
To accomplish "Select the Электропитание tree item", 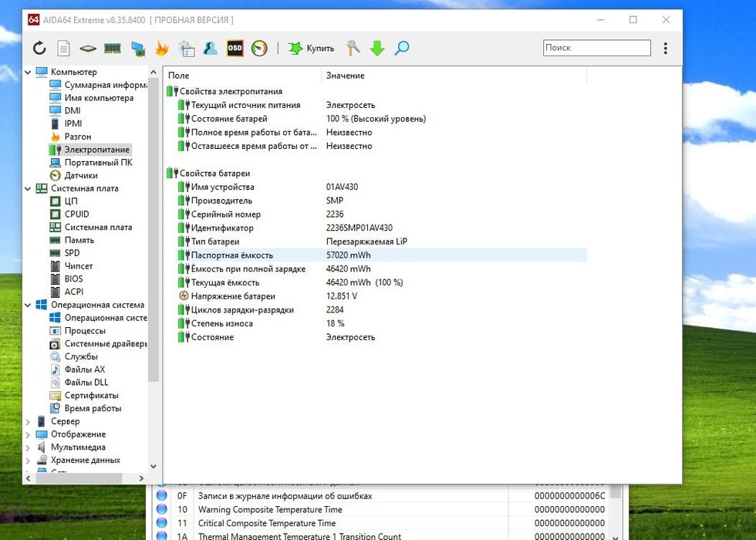I will pos(97,150).
